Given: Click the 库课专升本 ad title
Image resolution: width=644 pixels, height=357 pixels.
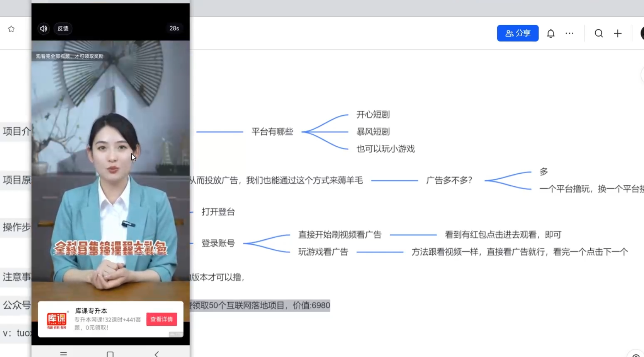Looking at the screenshot, I should (91, 311).
